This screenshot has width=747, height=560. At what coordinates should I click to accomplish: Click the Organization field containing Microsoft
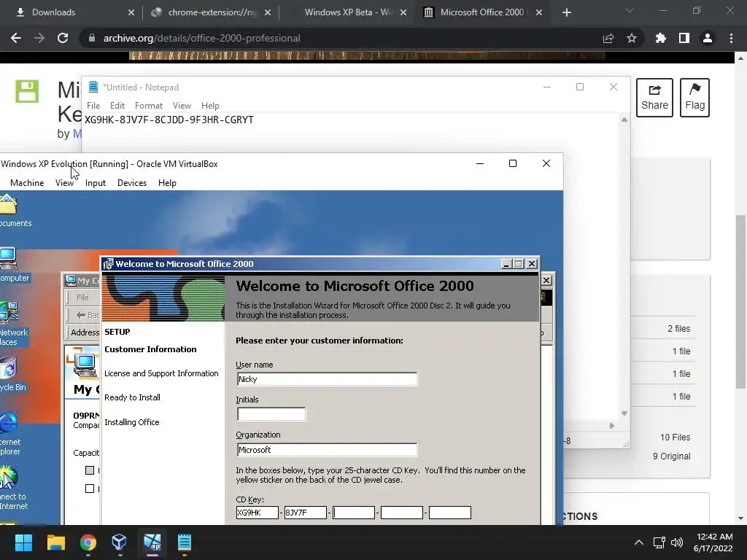(x=327, y=449)
